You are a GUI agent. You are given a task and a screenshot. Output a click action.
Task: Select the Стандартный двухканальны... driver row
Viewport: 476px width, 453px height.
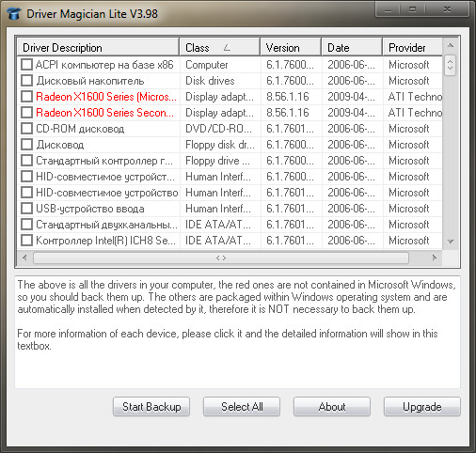point(230,225)
